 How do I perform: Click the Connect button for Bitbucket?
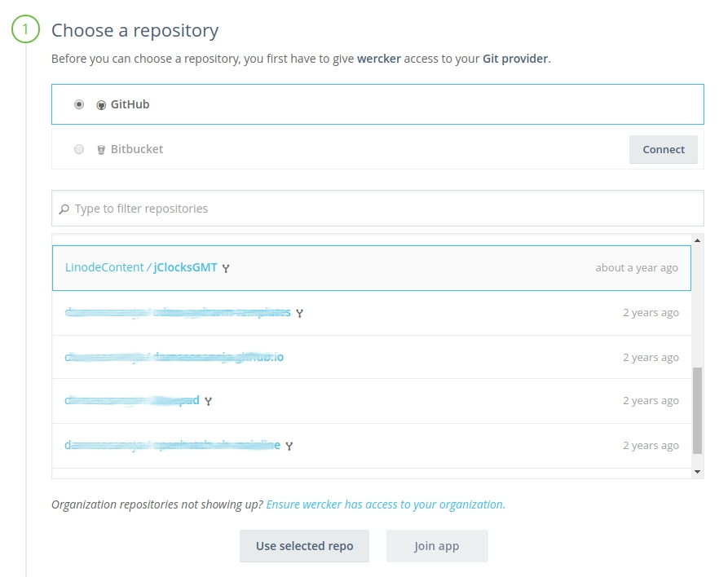663,149
